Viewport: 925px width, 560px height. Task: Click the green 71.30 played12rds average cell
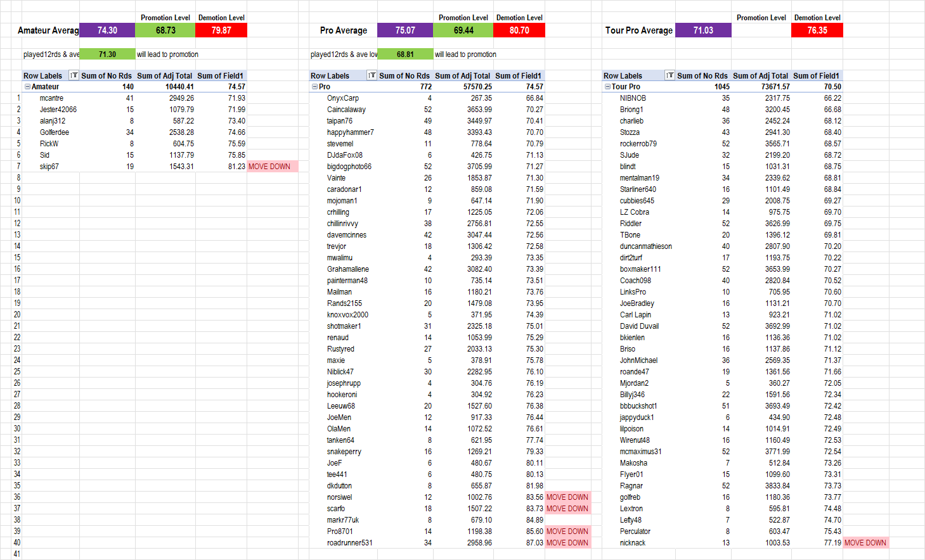pos(107,54)
